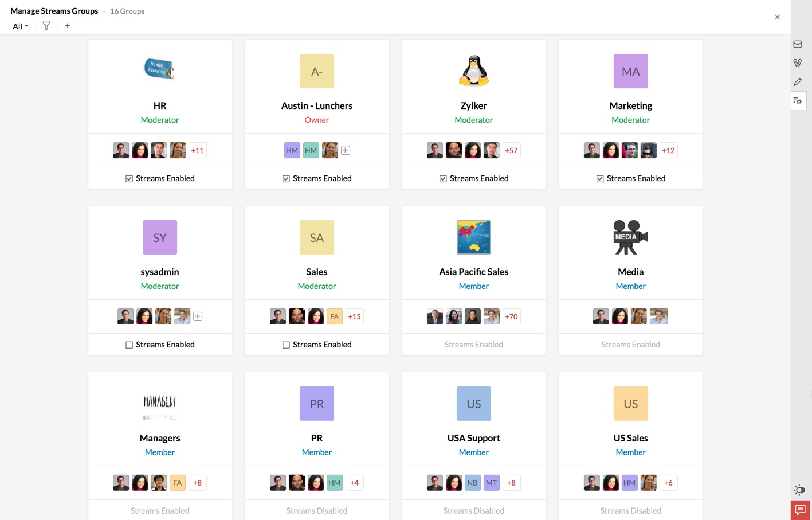812x520 pixels.
Task: Enable streams for sysadmin group
Action: pos(130,345)
